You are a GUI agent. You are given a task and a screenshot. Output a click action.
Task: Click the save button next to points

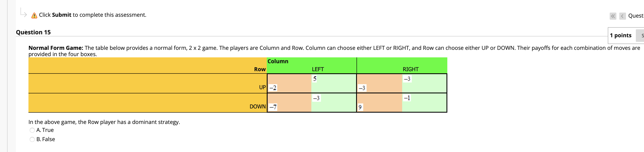click(x=640, y=36)
